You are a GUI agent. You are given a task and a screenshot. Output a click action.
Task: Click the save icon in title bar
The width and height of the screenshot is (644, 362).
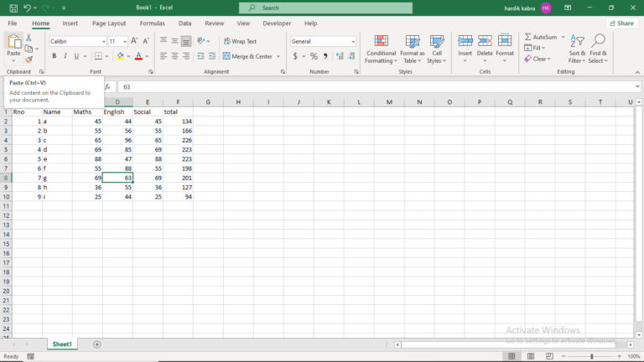pos(13,8)
